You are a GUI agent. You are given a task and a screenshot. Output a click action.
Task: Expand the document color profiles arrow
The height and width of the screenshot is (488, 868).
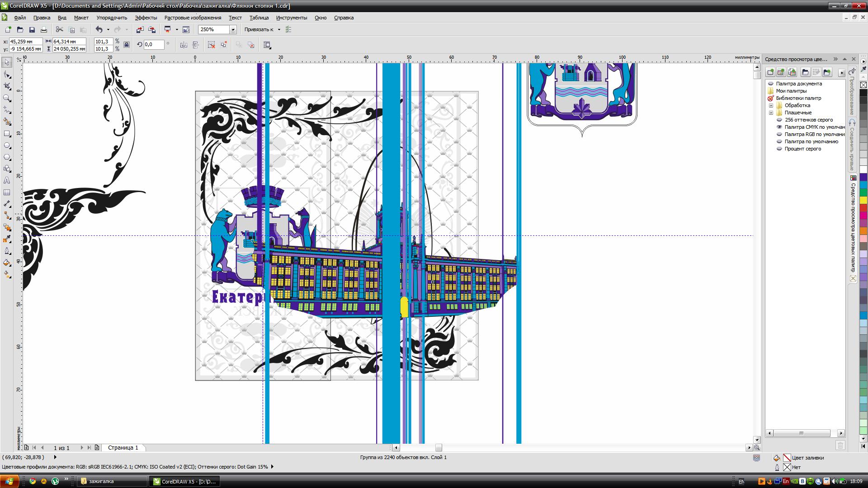[272, 467]
